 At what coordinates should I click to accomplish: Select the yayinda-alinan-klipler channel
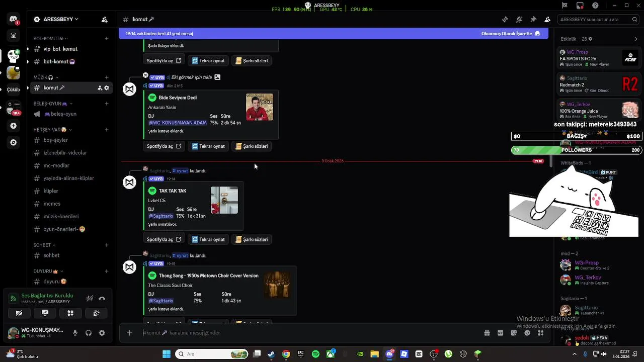tap(70, 178)
